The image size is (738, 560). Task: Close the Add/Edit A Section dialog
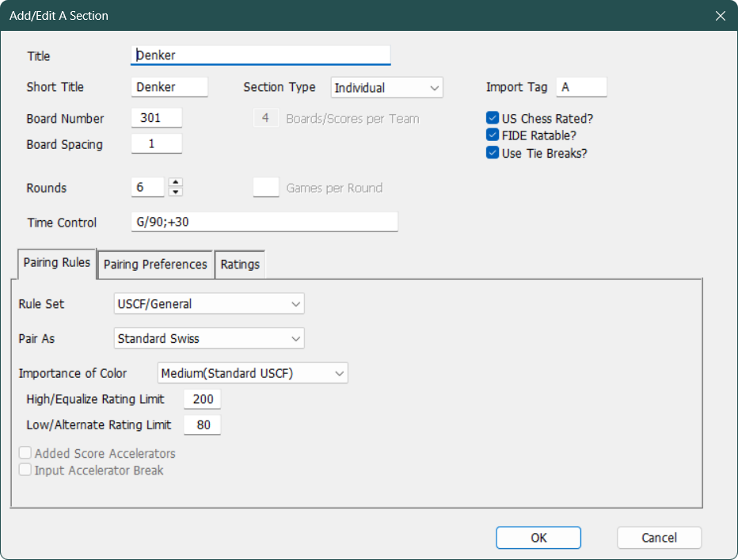pos(720,16)
